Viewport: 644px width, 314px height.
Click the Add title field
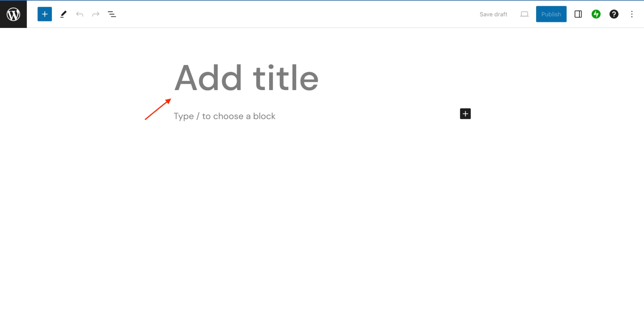click(x=246, y=77)
